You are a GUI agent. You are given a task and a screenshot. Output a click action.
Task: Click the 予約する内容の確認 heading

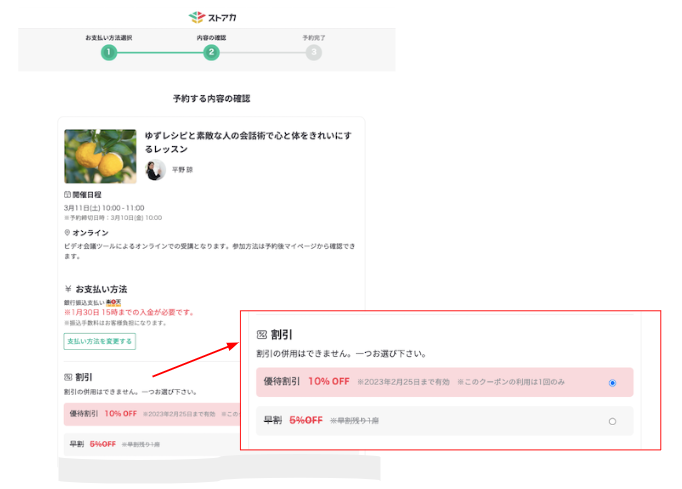coord(211,99)
